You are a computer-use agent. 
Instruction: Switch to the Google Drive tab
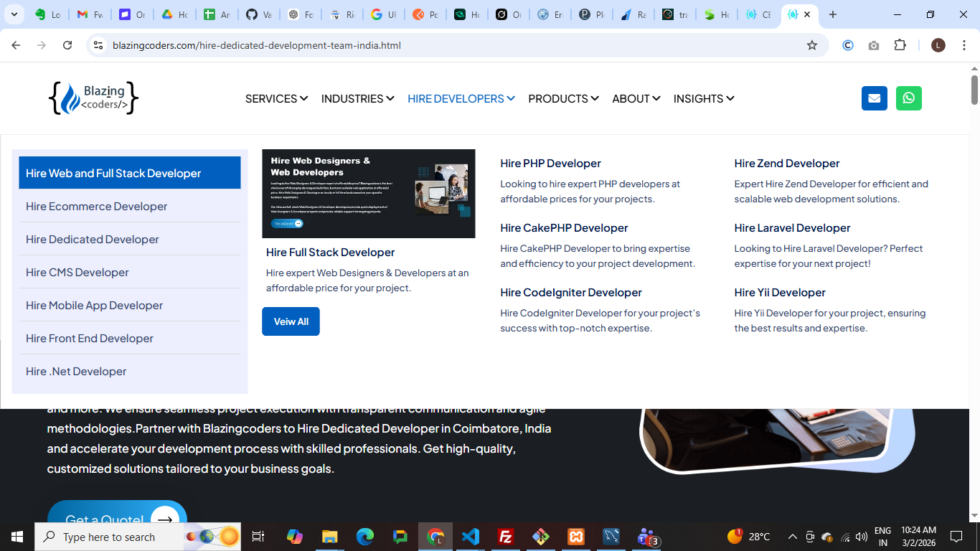click(x=174, y=14)
